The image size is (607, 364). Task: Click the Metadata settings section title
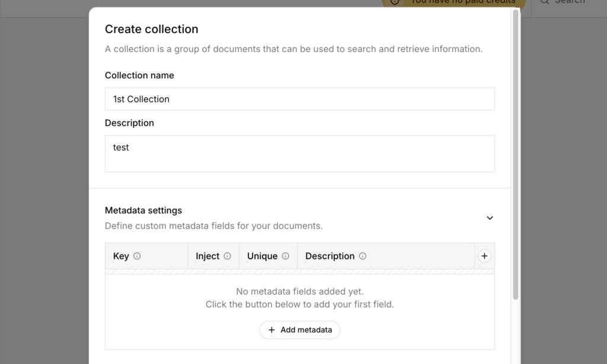tap(143, 210)
